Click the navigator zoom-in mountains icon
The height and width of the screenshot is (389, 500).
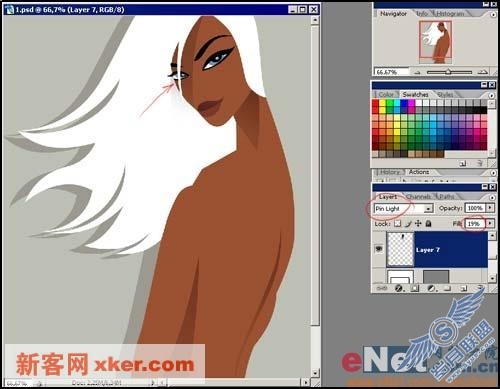(482, 72)
